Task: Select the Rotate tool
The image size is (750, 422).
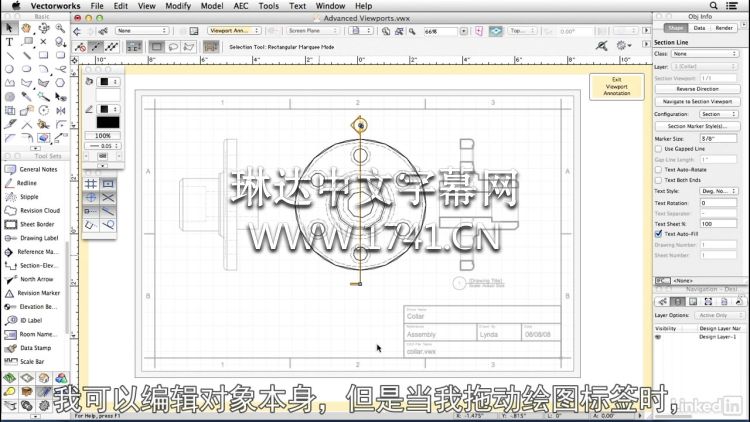Action: (44, 111)
